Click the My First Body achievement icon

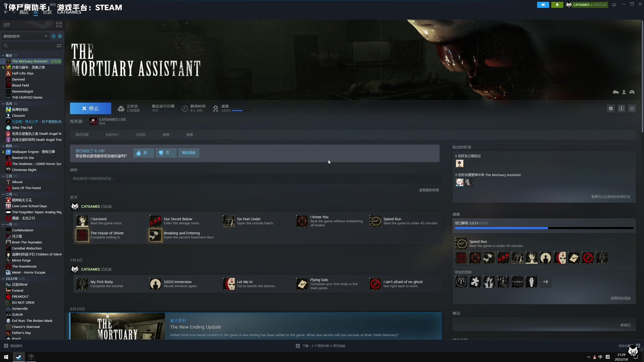[x=82, y=284]
